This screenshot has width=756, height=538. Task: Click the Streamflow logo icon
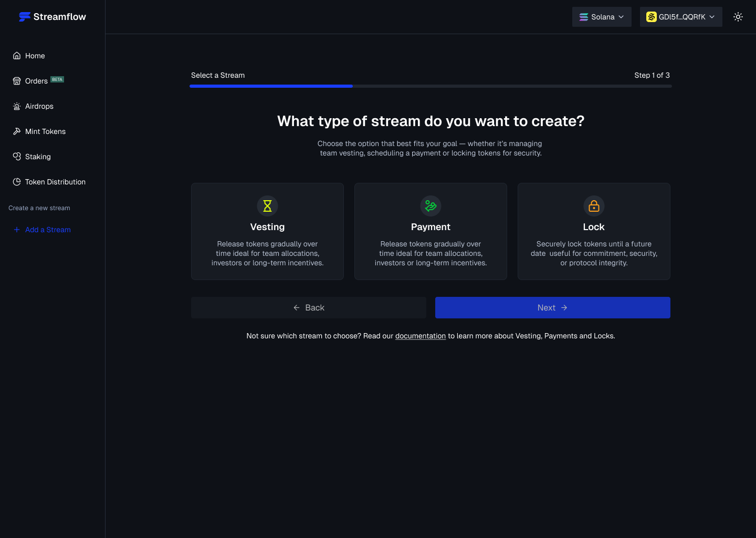click(x=25, y=17)
